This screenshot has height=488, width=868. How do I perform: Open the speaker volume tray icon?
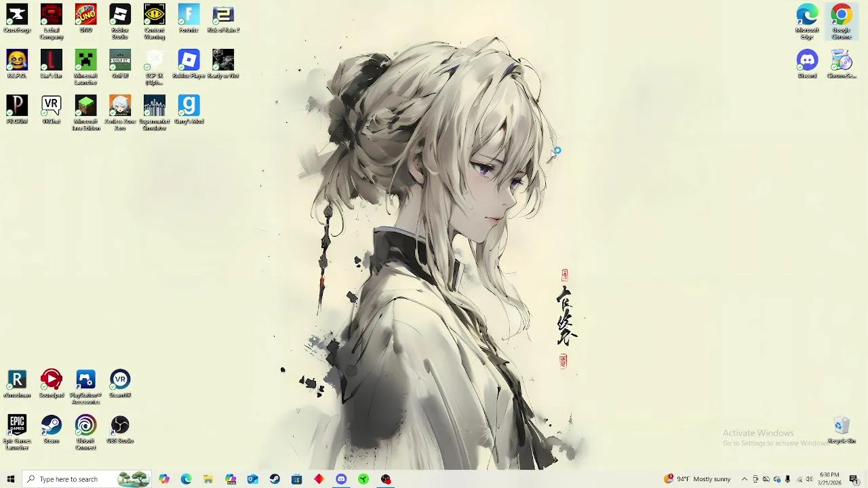[x=810, y=479]
